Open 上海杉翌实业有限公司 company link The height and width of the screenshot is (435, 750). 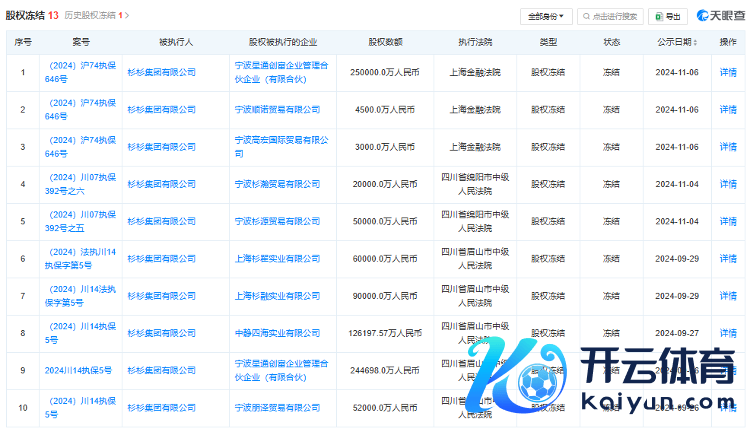[277, 258]
